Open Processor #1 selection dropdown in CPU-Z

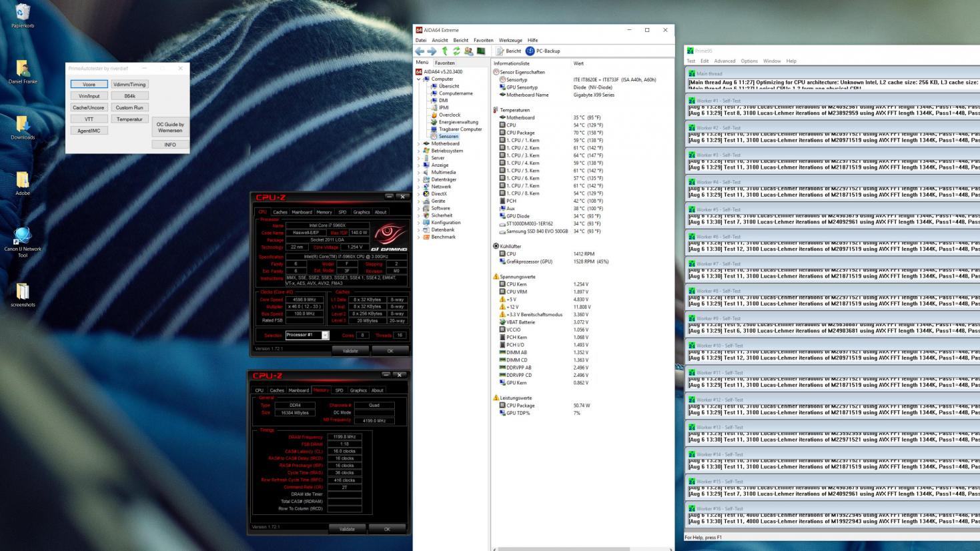[x=325, y=335]
